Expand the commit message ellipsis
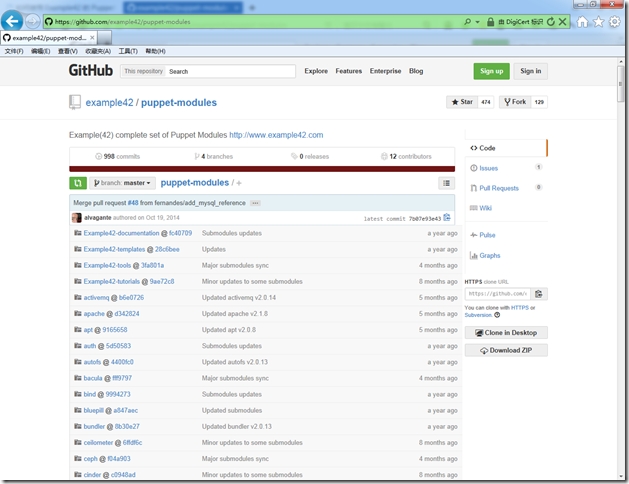The image size is (629, 484). (x=255, y=203)
